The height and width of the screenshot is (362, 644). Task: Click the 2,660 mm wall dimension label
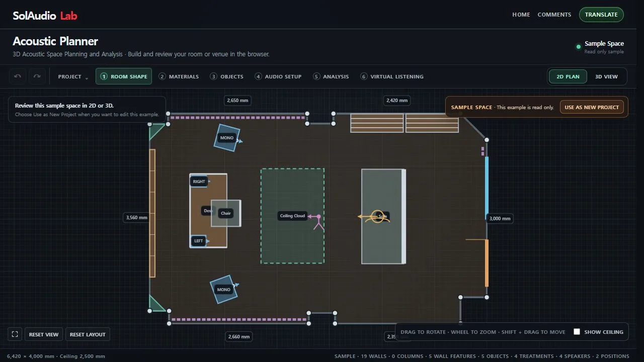[x=238, y=337]
